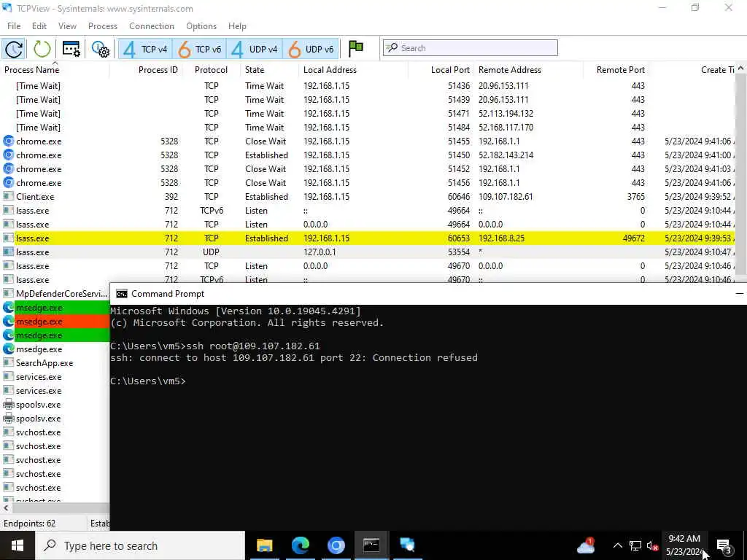
Task: Open the View menu
Action: (67, 26)
